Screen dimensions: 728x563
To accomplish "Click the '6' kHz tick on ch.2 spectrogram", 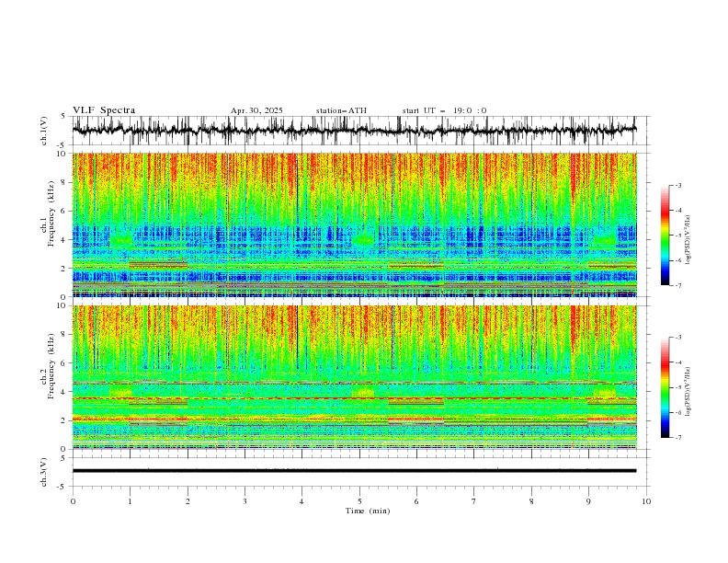I will click(x=65, y=363).
